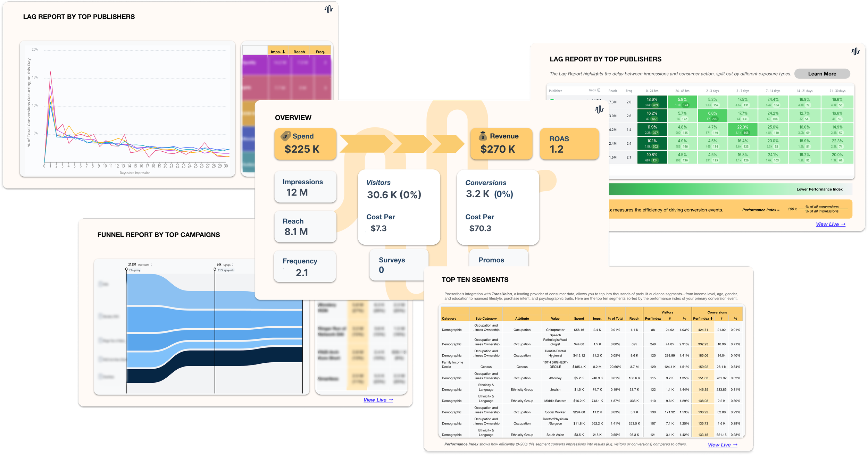Screen dimensions: 868x455
Task: Click the Imps. sort arrow in publisher table
Action: coord(284,52)
